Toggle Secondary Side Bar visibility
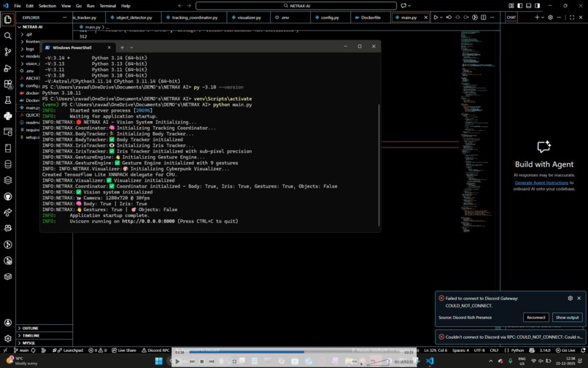Screen dimensions: 588x368 pos(537,6)
